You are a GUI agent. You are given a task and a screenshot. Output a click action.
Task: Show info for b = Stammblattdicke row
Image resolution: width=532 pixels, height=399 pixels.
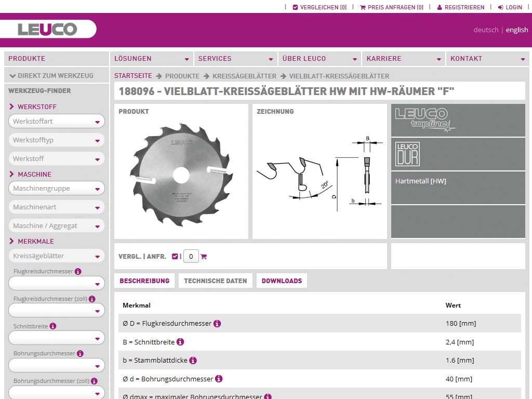[x=193, y=360]
